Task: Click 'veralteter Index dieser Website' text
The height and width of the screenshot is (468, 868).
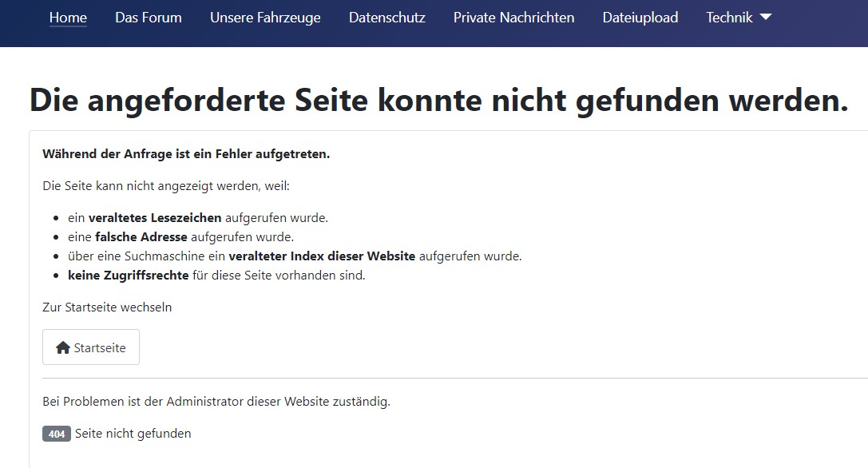Action: [321, 256]
